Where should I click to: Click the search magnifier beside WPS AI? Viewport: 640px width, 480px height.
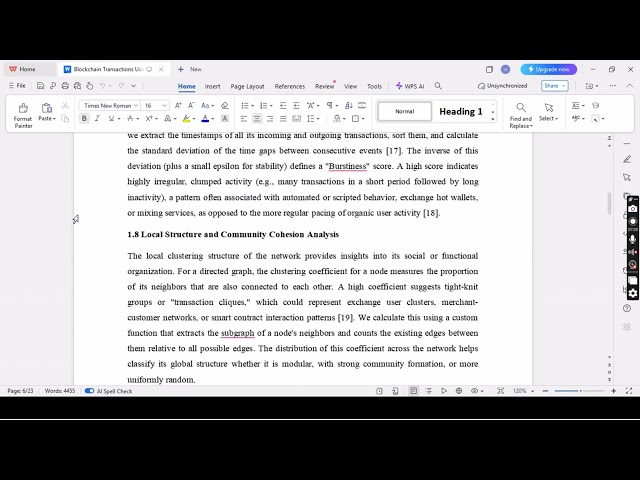438,86
